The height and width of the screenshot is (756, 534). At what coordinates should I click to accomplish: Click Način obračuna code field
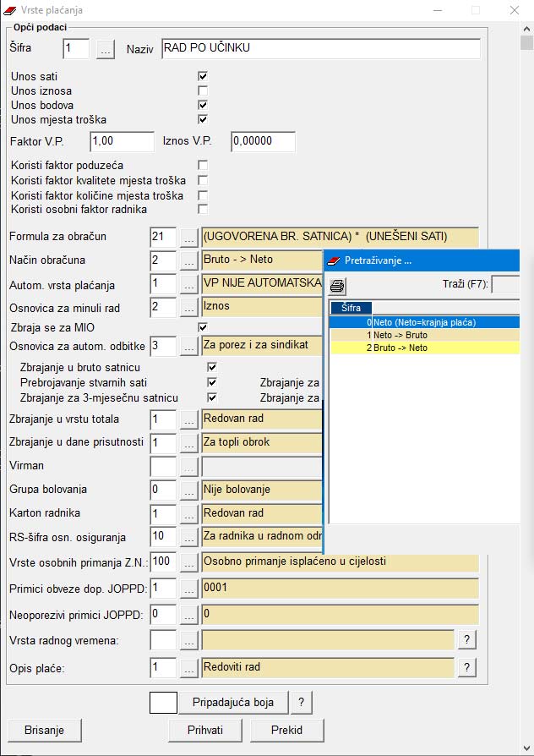(x=163, y=260)
